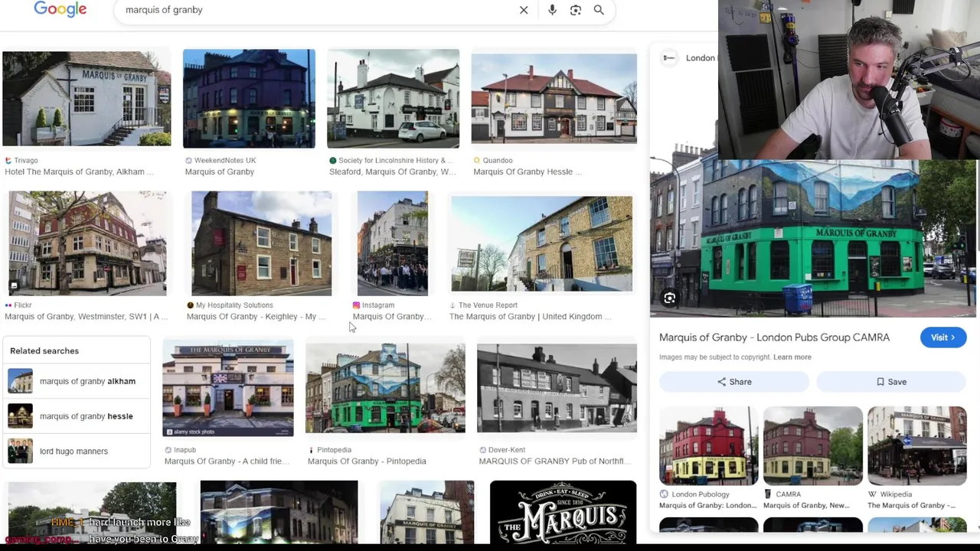Viewport: 980px width, 551px height.
Task: Clear the search box with X
Action: point(524,10)
